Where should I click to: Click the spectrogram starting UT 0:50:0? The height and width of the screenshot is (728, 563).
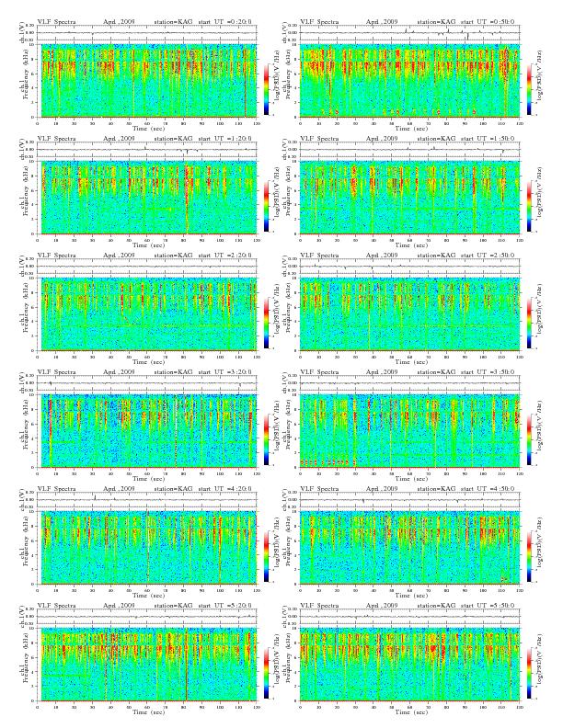(x=409, y=80)
